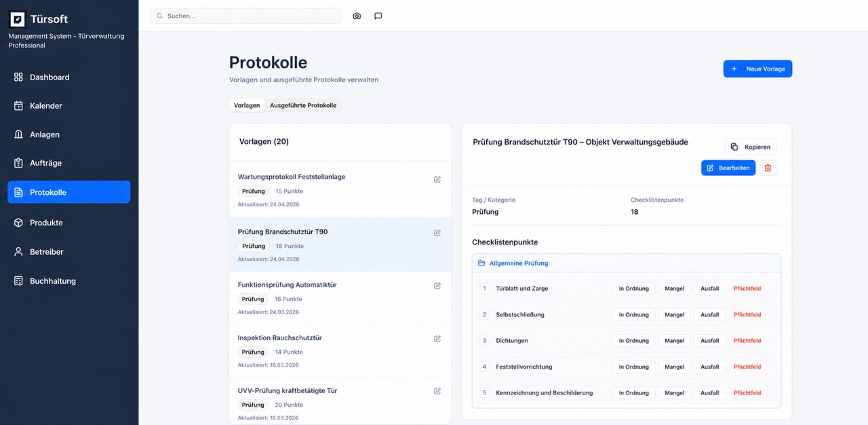Image resolution: width=868 pixels, height=425 pixels.
Task: Expand the Allgemeine Prüfung section header
Action: pos(627,263)
